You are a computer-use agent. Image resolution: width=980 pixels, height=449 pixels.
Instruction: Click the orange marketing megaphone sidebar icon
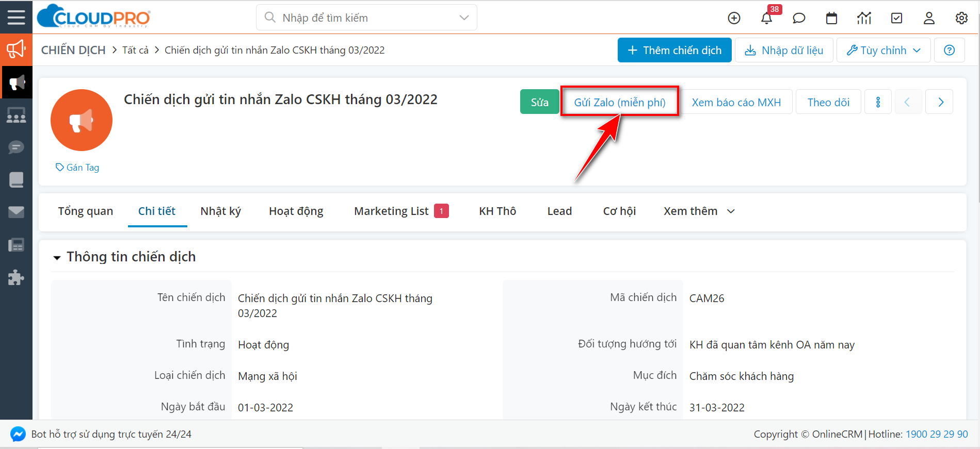coord(16,49)
